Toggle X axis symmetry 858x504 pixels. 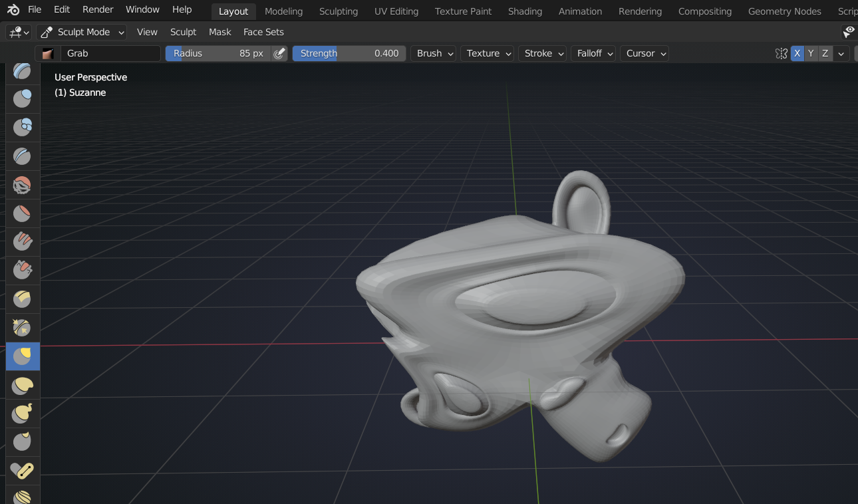797,53
